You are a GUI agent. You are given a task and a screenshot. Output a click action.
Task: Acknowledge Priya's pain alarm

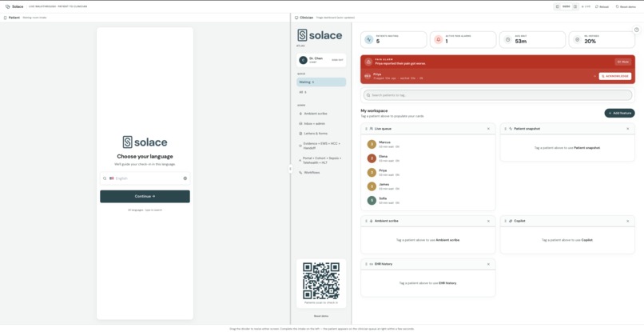(x=615, y=76)
